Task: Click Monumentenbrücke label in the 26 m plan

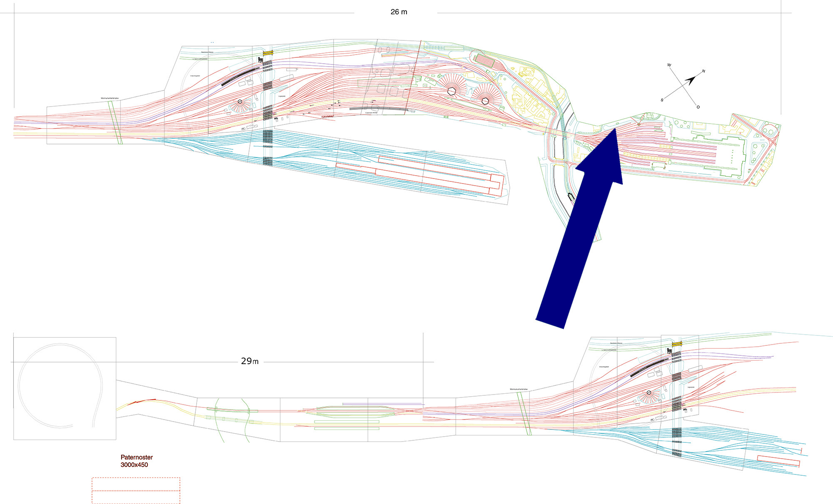Action: click(x=110, y=98)
